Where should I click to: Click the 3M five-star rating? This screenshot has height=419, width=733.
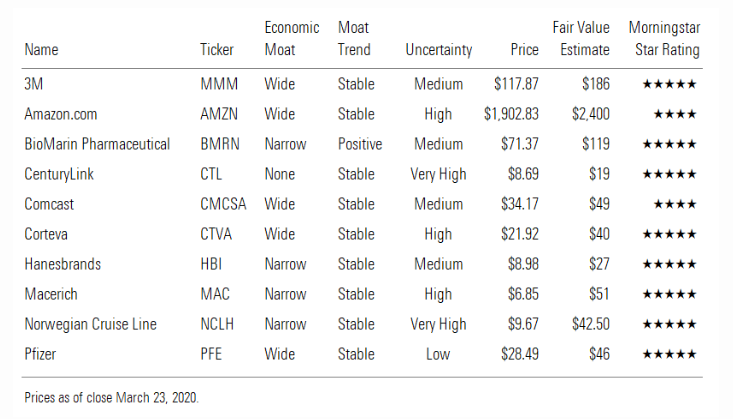(x=671, y=85)
